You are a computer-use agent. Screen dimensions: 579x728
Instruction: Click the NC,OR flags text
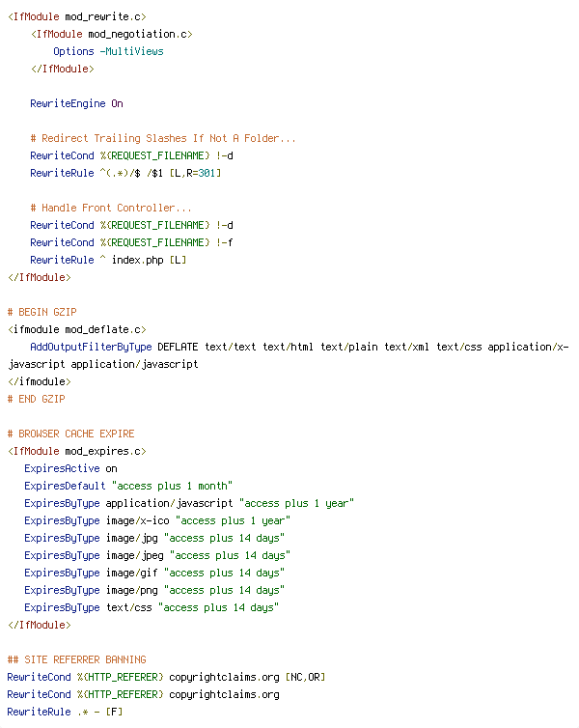305,678
